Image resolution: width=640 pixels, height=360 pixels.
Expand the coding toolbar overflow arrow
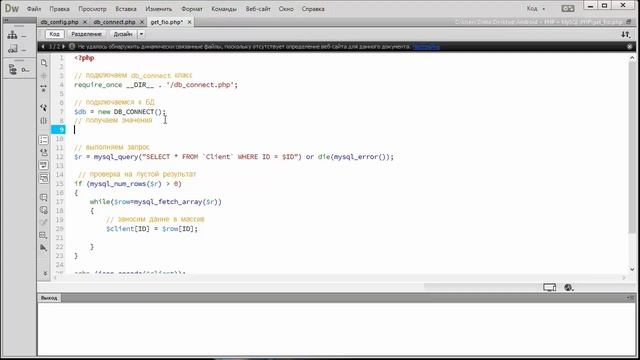pos(45,273)
